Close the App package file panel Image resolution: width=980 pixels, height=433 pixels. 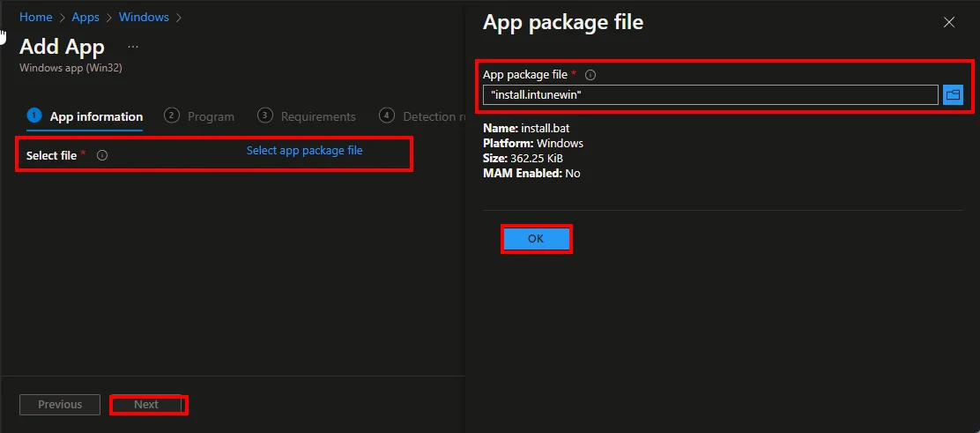(949, 23)
